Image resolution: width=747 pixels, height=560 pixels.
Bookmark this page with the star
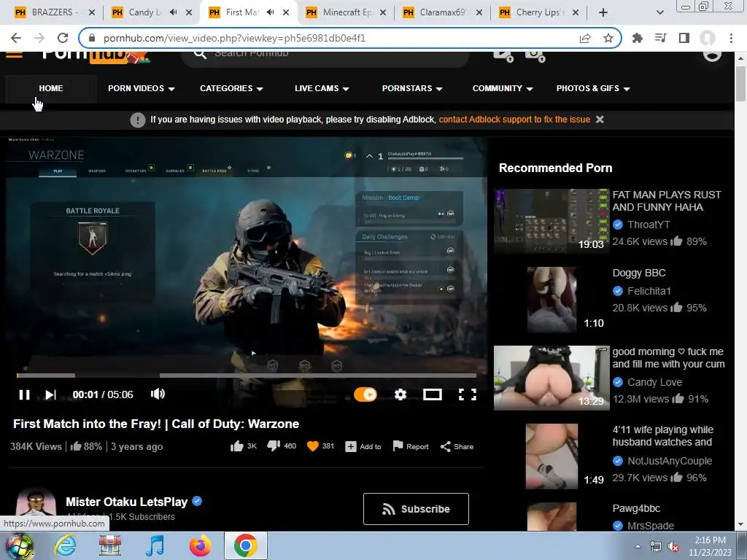pyautogui.click(x=608, y=38)
